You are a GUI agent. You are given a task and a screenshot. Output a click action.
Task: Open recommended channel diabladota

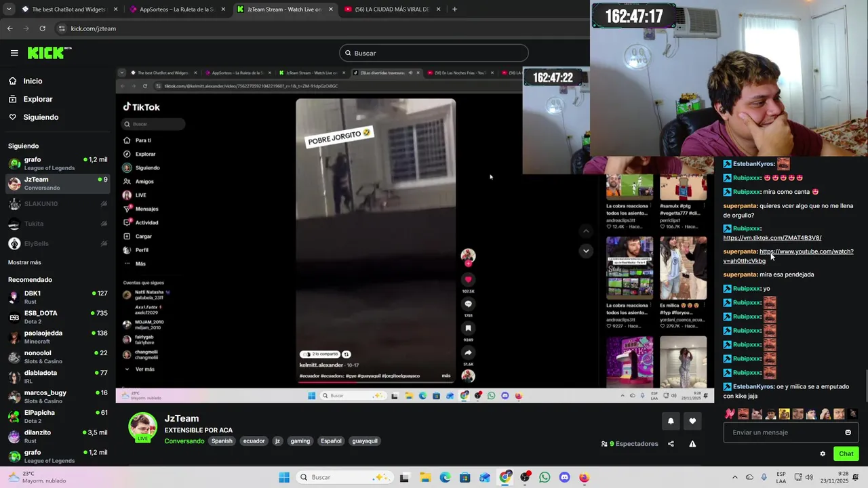(58, 376)
